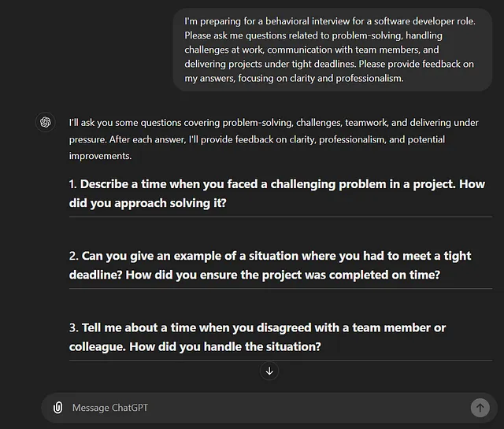Click the 'Describe a time when you faced' heading

point(277,194)
